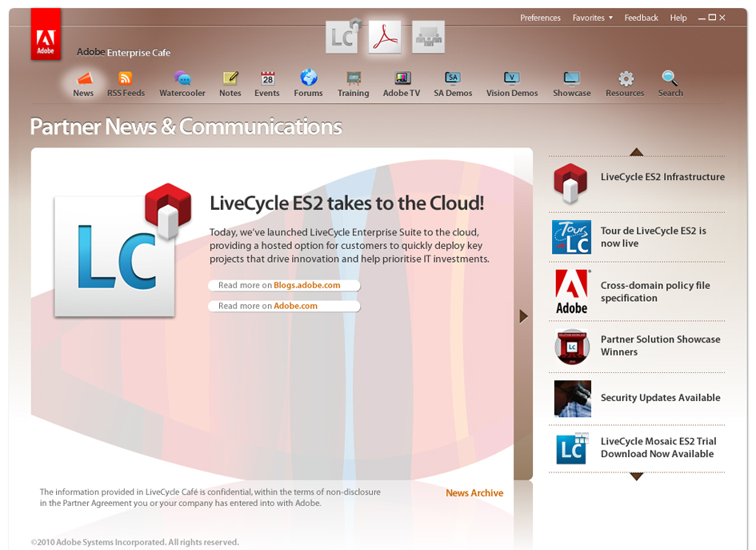This screenshot has height=550, width=756.
Task: Select the Acrobat product icon
Action: (385, 37)
